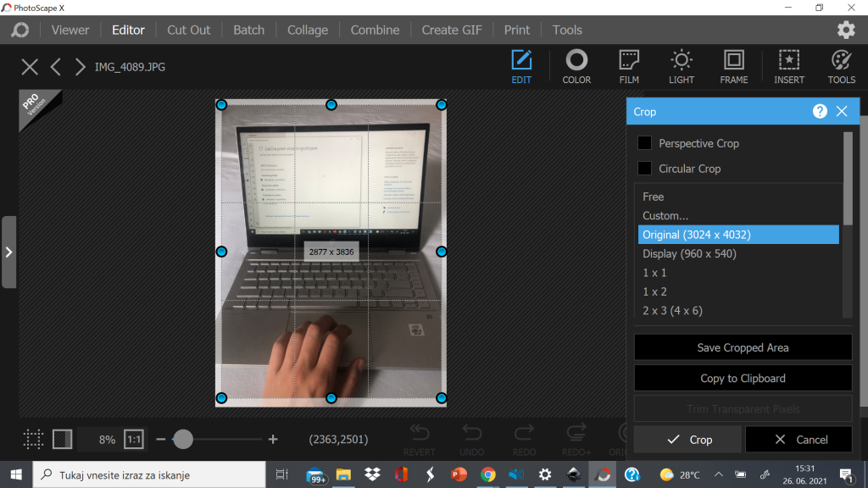Click the Windows taskbar search box
This screenshot has height=488, width=868.
[x=149, y=474]
